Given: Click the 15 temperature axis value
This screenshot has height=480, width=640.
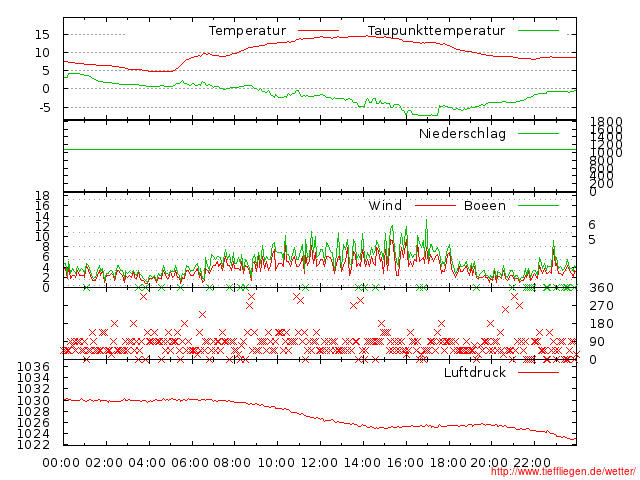Looking at the screenshot, I should click(x=42, y=35).
